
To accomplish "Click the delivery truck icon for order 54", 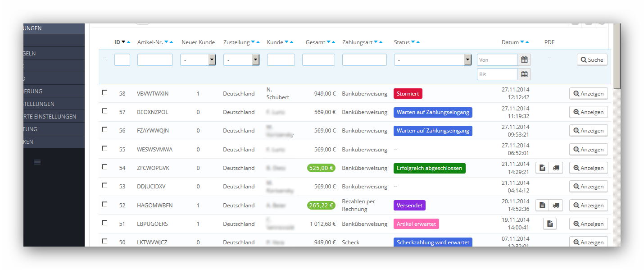I will pos(556,168).
